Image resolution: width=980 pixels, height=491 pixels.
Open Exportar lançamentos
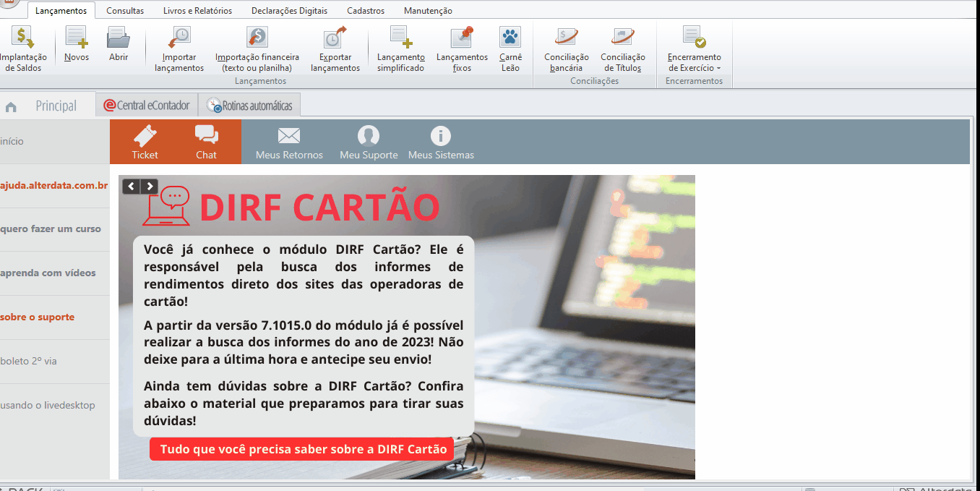click(335, 48)
